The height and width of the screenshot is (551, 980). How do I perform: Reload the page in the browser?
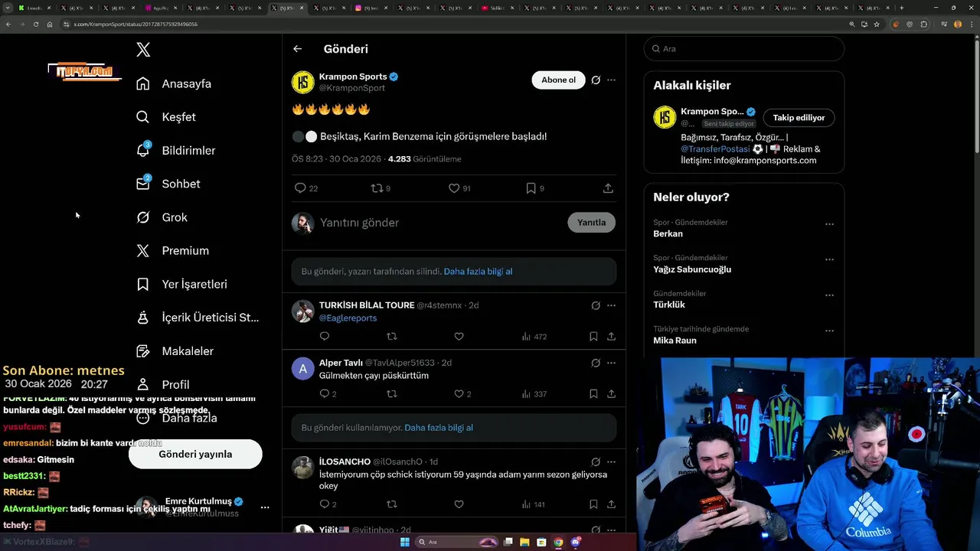[x=36, y=24]
